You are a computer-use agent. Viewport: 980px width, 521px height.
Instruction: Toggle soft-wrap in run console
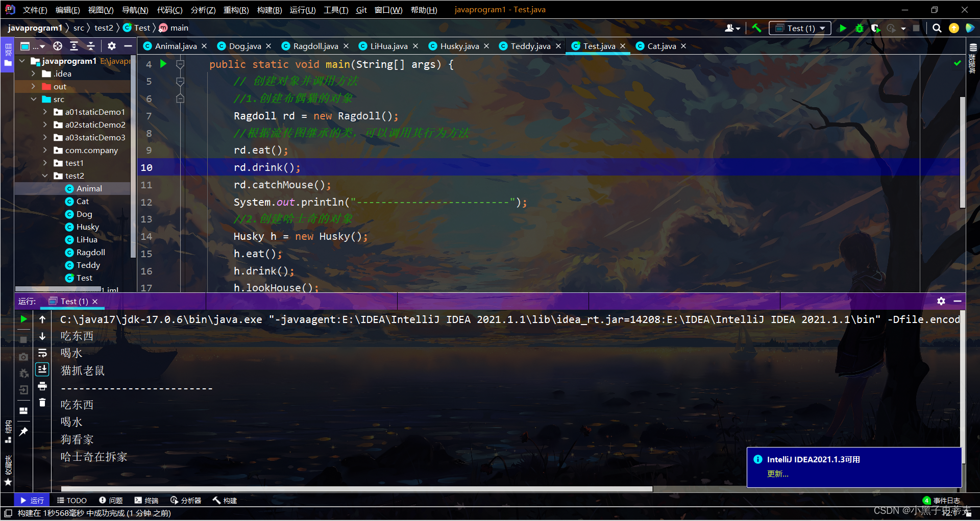(42, 353)
